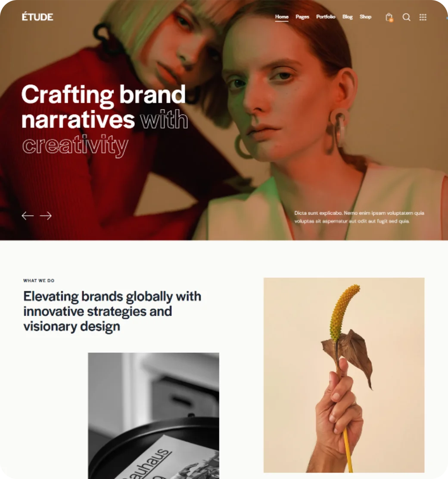Viewport: 448px width, 479px height.
Task: Go to the Shop menu item
Action: (365, 17)
